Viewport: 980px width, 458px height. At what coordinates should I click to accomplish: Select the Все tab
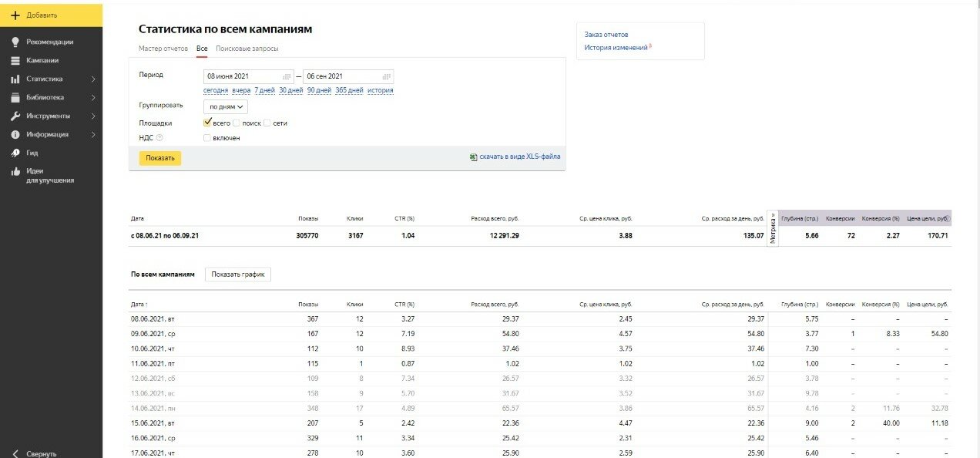[x=202, y=49]
